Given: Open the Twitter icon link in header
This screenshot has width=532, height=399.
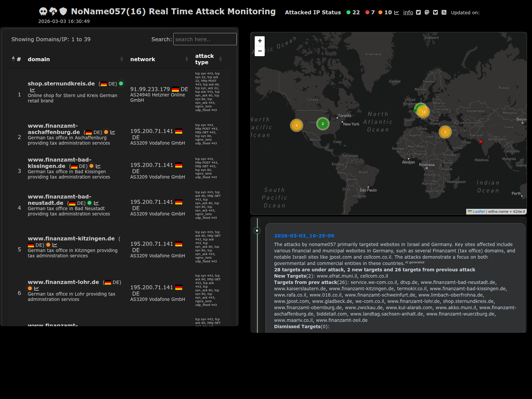Looking at the screenshot, I should (418, 13).
